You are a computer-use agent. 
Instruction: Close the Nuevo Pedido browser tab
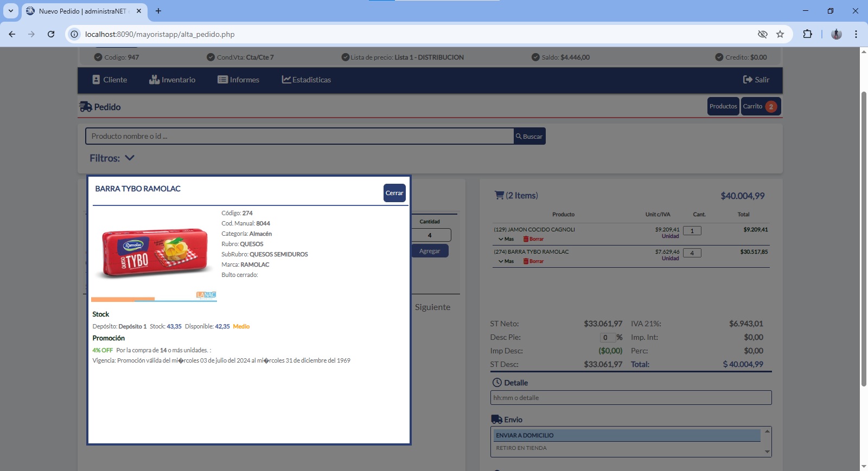139,11
